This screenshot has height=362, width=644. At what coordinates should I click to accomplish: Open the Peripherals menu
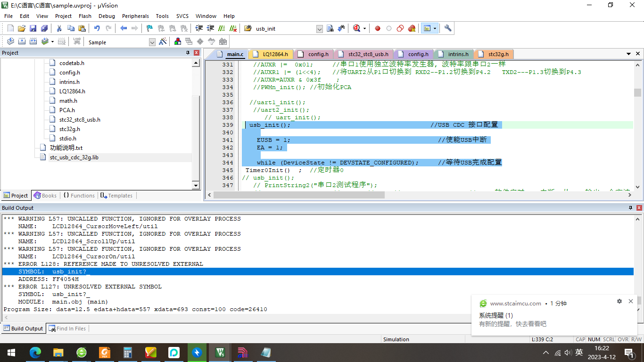pyautogui.click(x=135, y=16)
